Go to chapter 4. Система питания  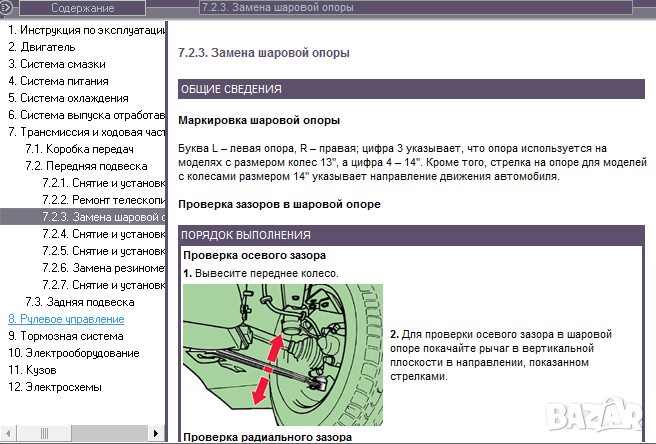coord(59,80)
